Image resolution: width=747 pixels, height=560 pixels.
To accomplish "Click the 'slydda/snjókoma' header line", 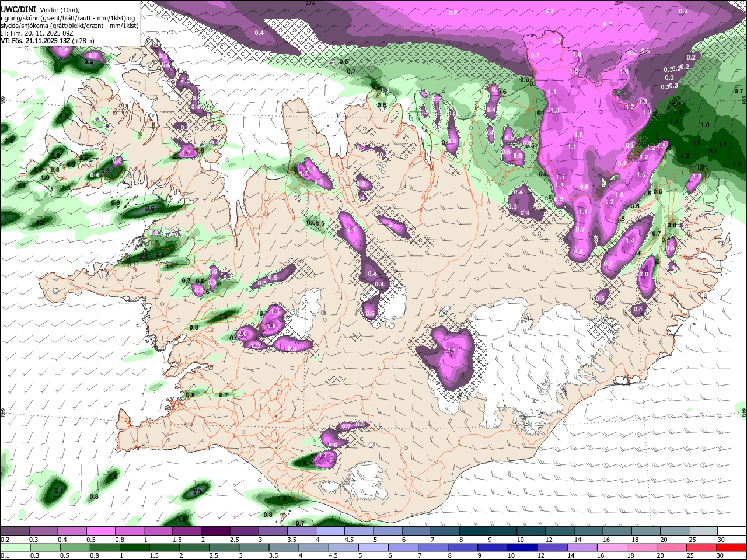I will click(x=69, y=26).
